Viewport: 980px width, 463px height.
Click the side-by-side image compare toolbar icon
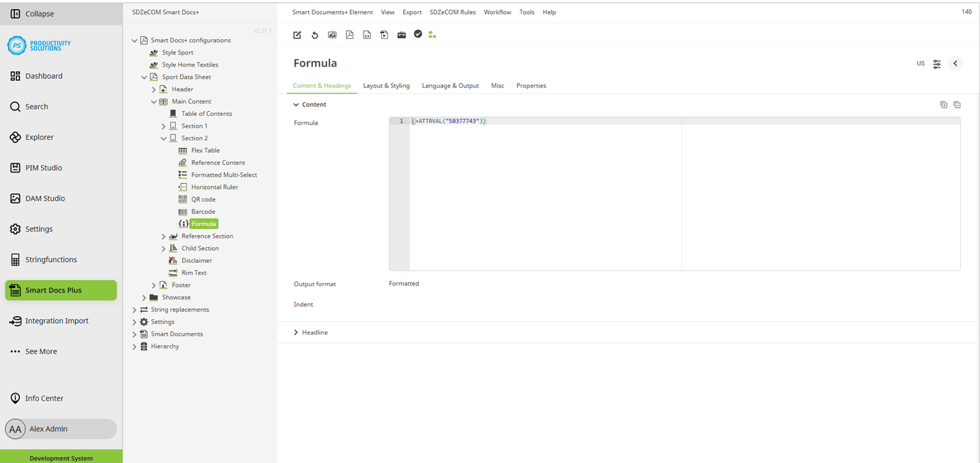[x=332, y=35]
